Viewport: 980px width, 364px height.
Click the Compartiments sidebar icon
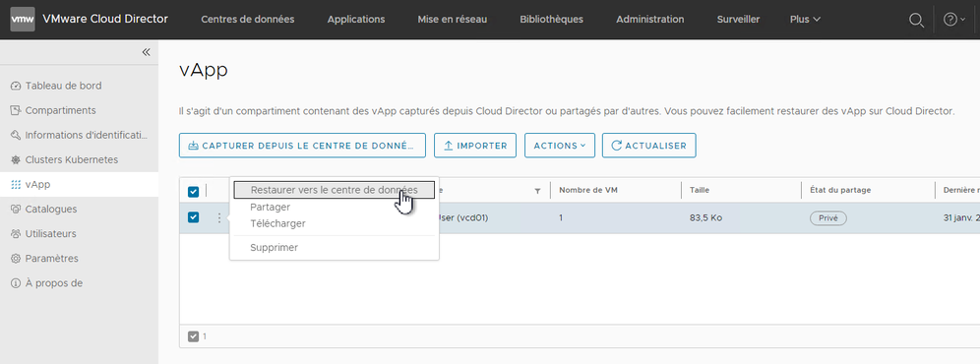click(x=16, y=111)
